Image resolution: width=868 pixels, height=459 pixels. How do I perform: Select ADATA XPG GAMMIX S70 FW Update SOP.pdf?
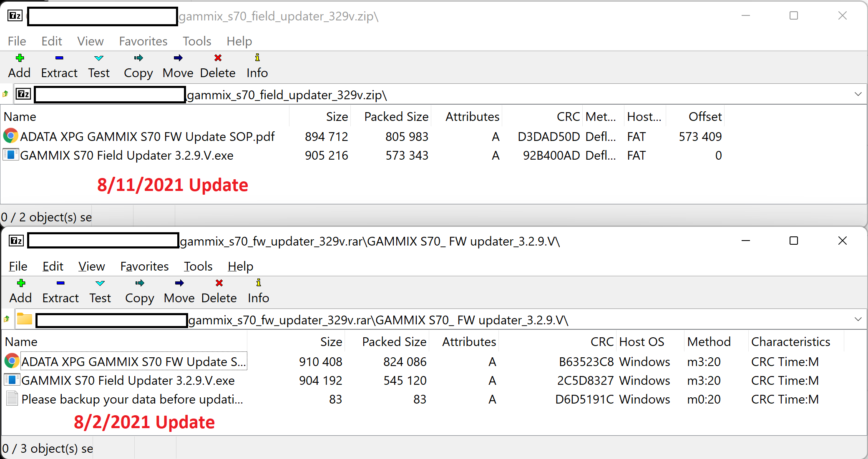click(x=147, y=137)
